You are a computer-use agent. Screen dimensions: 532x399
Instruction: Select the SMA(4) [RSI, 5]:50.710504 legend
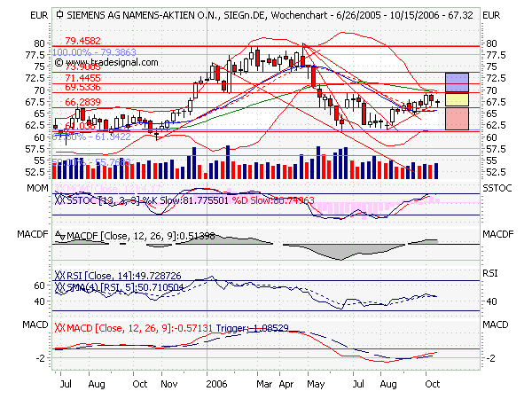tap(125, 287)
